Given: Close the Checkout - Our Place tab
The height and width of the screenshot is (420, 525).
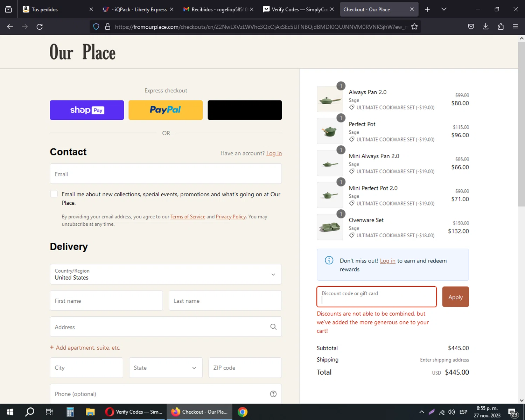Looking at the screenshot, I should [412, 9].
